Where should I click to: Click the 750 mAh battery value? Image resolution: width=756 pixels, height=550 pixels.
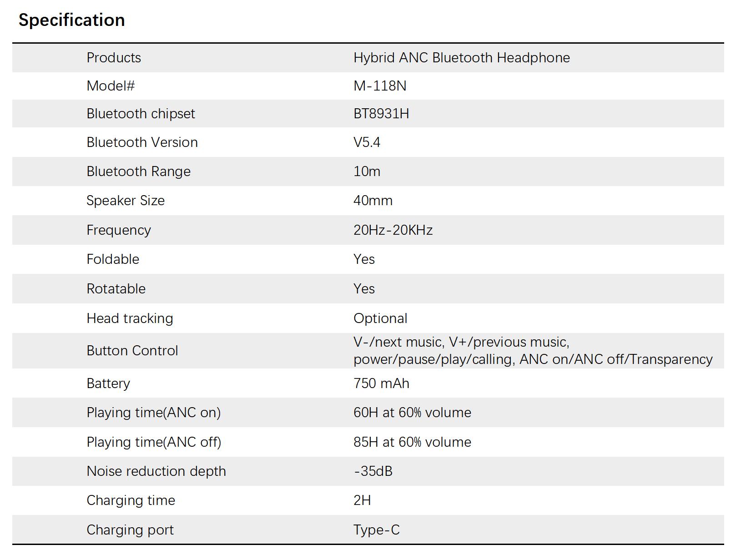(381, 383)
